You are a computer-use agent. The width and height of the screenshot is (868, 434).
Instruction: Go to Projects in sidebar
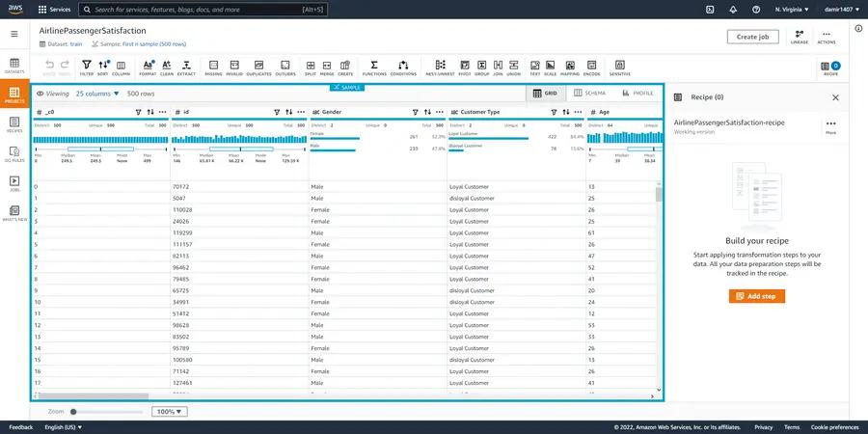coord(14,95)
